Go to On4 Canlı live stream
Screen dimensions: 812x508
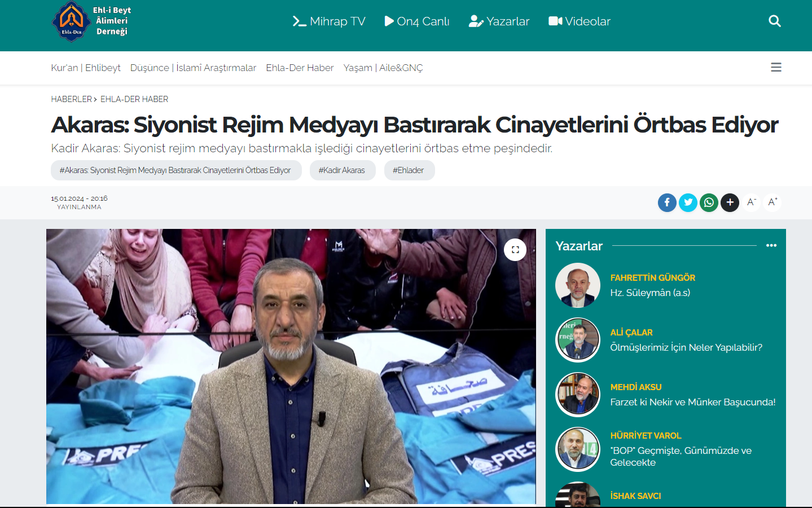[417, 21]
